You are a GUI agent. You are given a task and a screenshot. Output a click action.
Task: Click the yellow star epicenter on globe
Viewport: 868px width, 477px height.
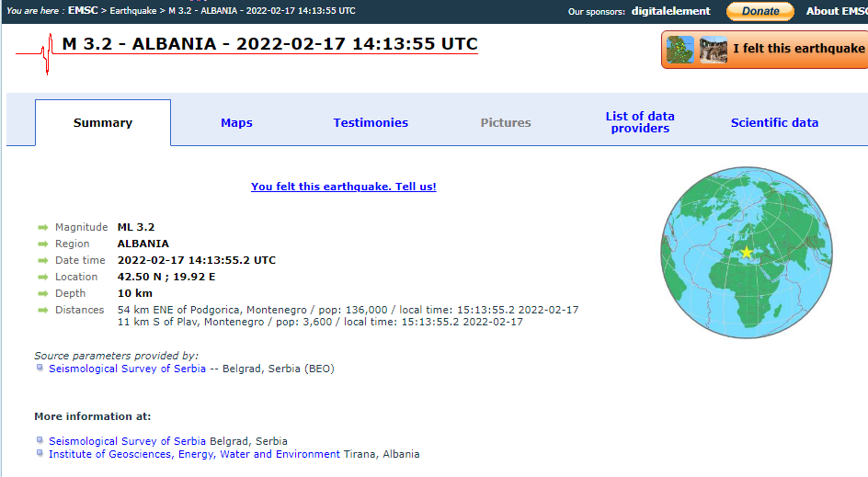click(x=747, y=252)
